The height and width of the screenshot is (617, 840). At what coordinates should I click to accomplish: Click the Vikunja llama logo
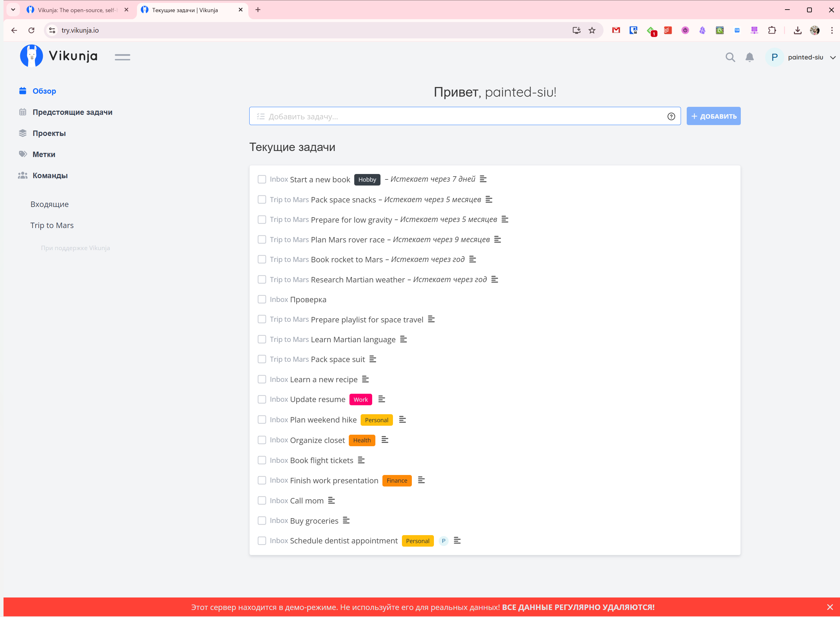point(31,56)
